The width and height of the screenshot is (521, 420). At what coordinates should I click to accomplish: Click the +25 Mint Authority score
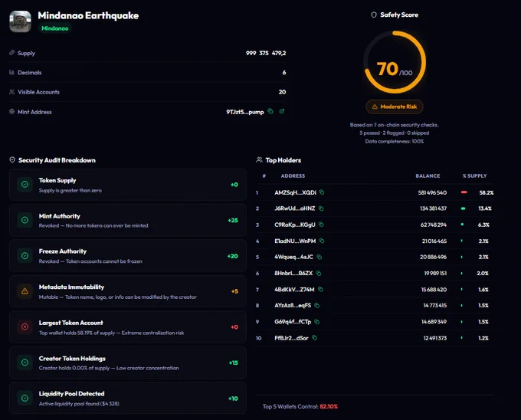pyautogui.click(x=233, y=220)
